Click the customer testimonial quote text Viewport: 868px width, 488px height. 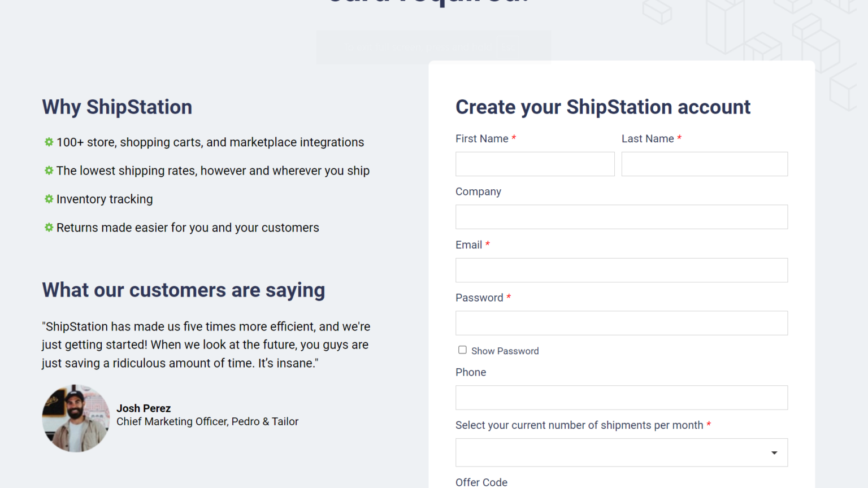coord(206,345)
